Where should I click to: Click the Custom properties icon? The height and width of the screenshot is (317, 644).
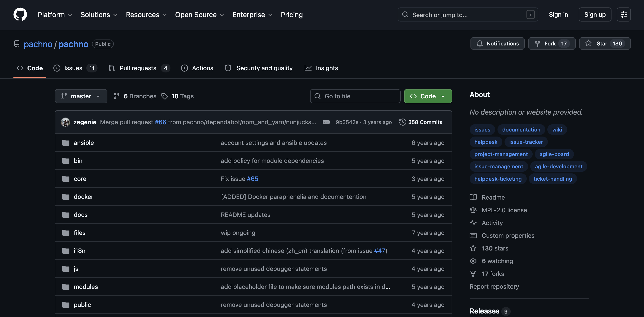point(473,236)
